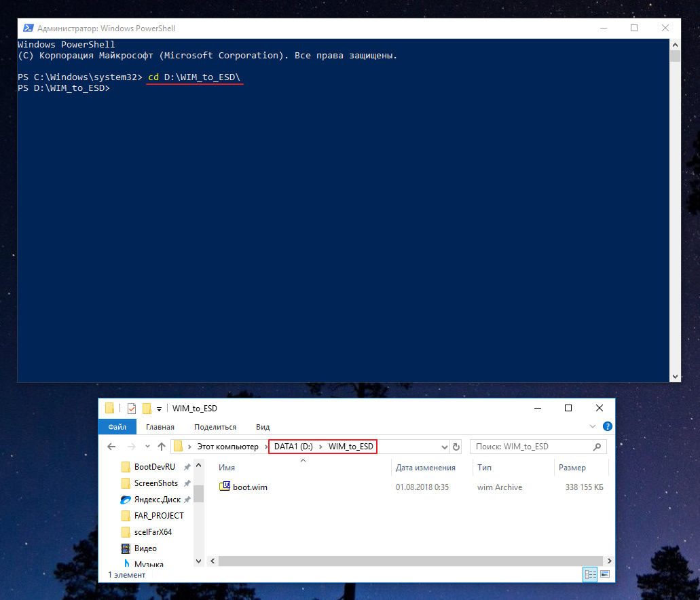
Task: Select scelFarX64 in the navigation pane
Action: pos(153,532)
